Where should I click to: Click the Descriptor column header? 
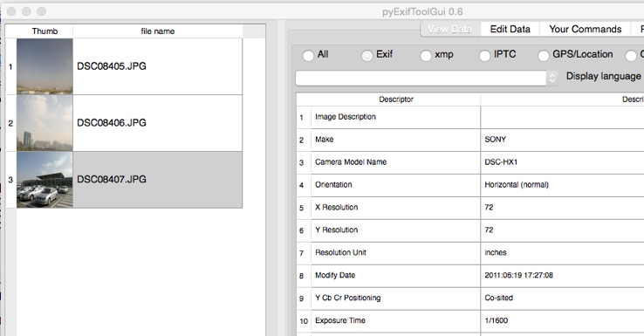pos(396,99)
